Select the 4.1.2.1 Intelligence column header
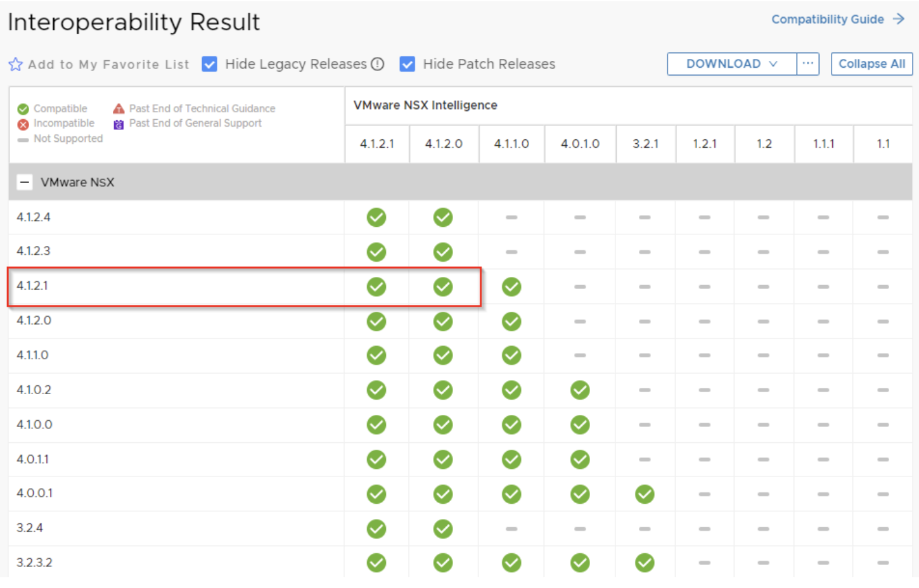 click(377, 144)
